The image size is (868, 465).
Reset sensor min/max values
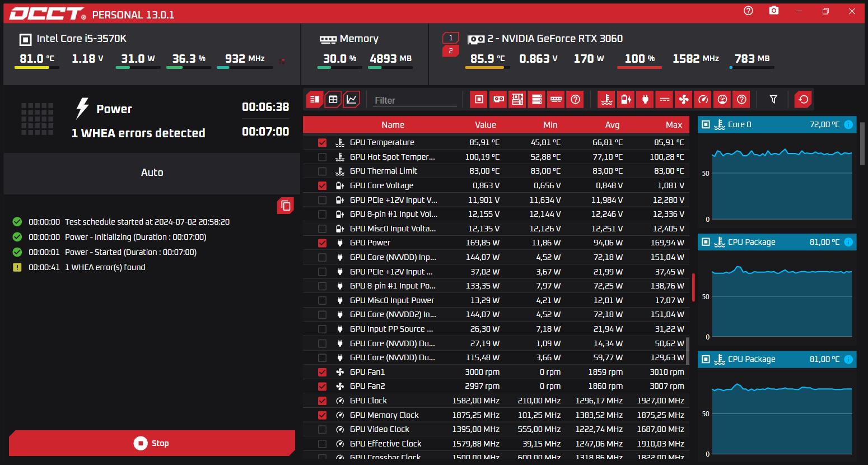point(804,100)
